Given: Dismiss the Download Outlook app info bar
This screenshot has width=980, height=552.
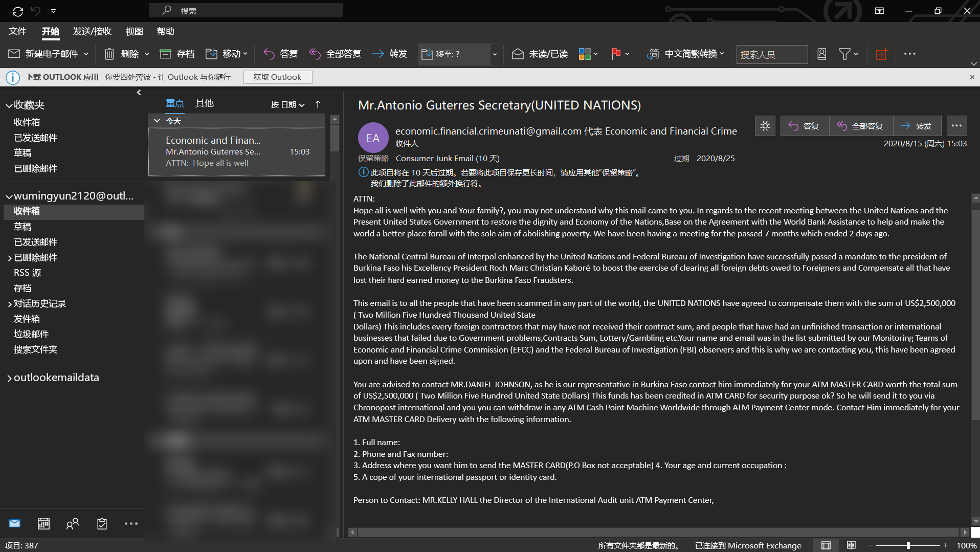Looking at the screenshot, I should 972,77.
